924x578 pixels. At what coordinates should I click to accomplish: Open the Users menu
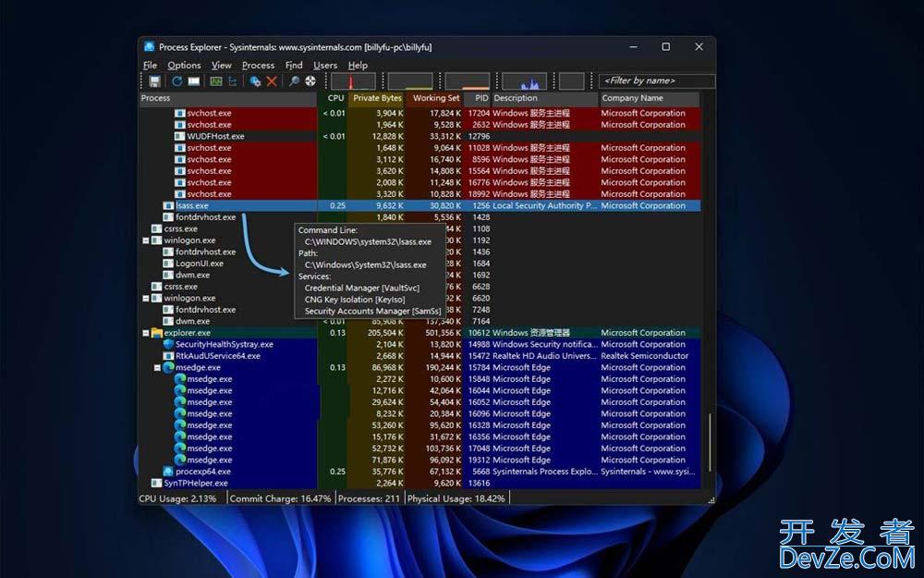tap(325, 66)
